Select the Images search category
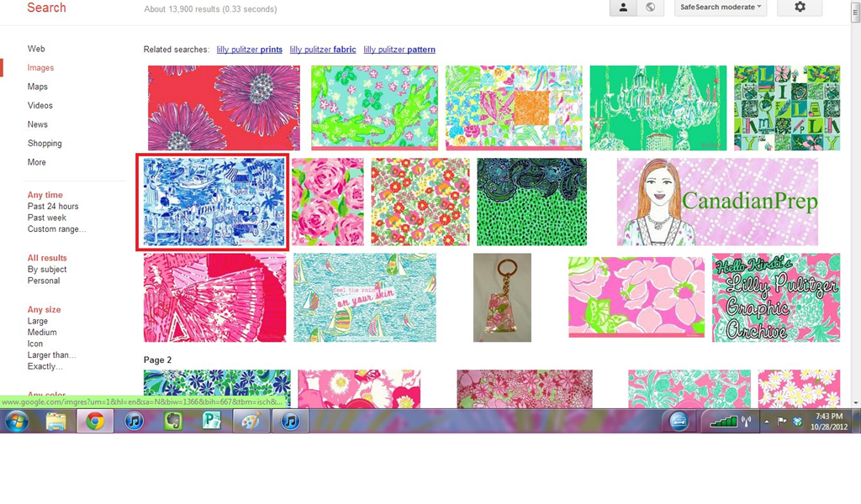The height and width of the screenshot is (504, 861). click(x=40, y=67)
